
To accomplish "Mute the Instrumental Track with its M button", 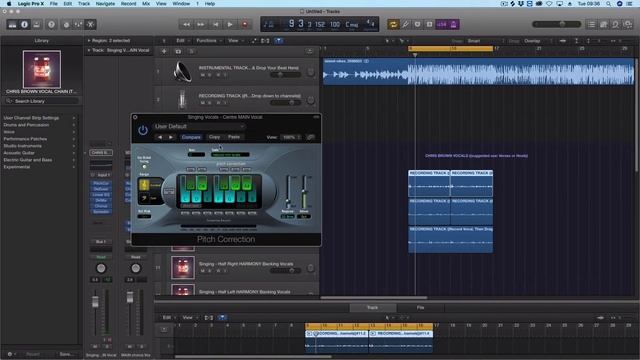I will click(202, 75).
